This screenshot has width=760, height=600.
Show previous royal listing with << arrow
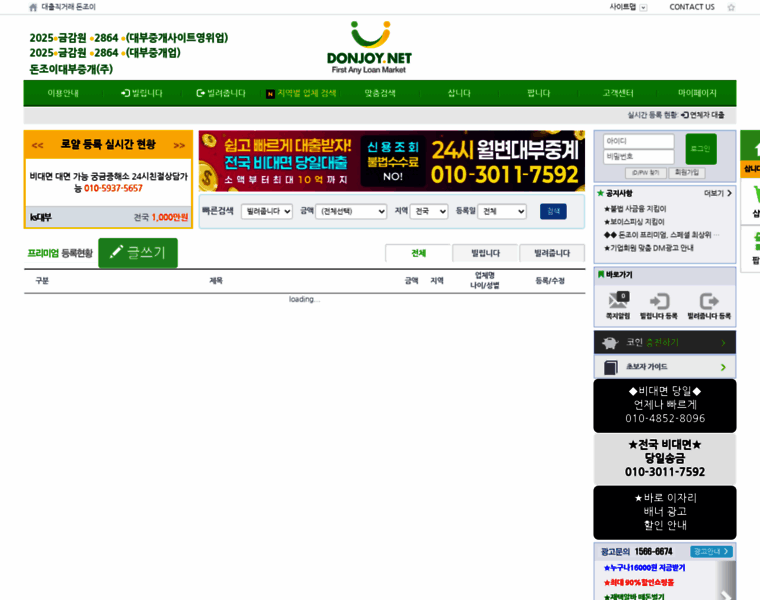37,145
